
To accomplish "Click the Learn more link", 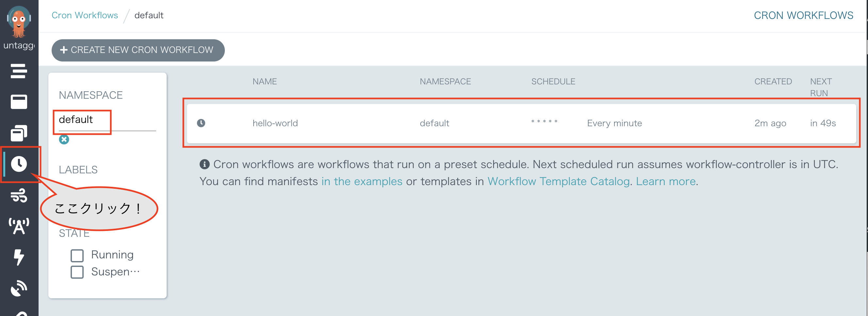I will (x=665, y=182).
